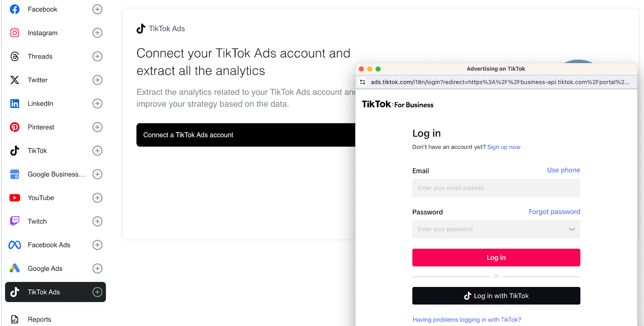The image size is (644, 326).
Task: Click the Pinterest logo icon
Action: (x=14, y=127)
